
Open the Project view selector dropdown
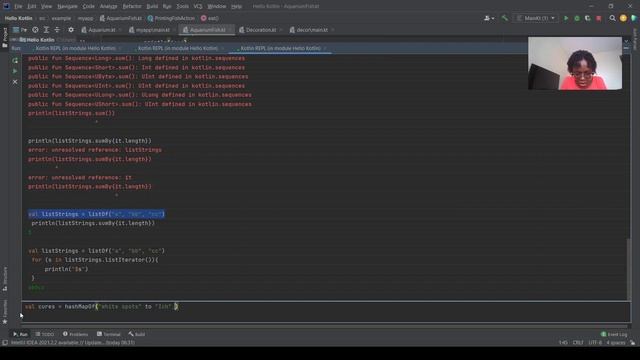20,30
